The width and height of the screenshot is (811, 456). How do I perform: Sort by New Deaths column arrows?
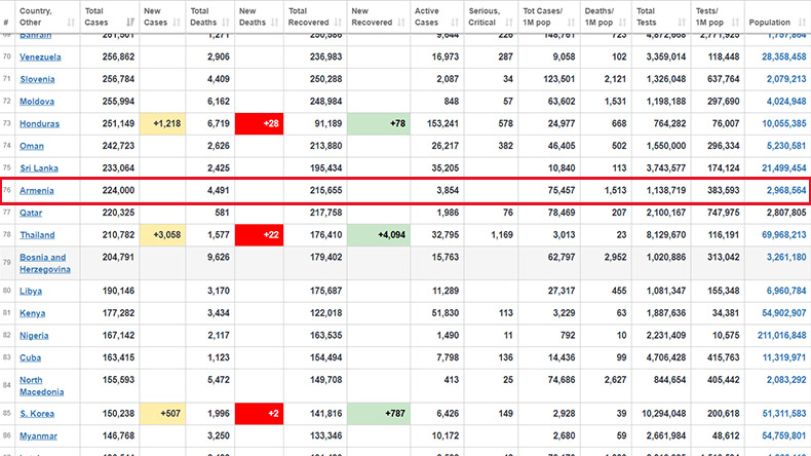[275, 22]
